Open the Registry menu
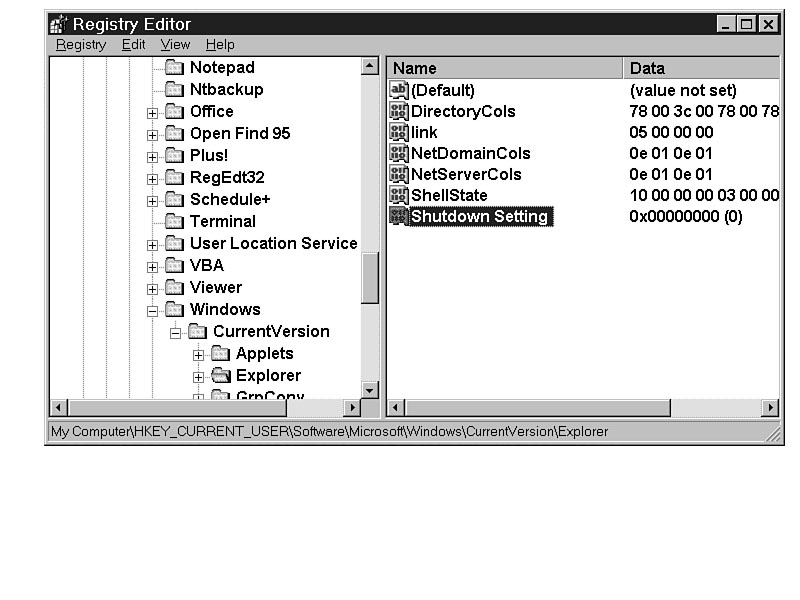 click(80, 45)
